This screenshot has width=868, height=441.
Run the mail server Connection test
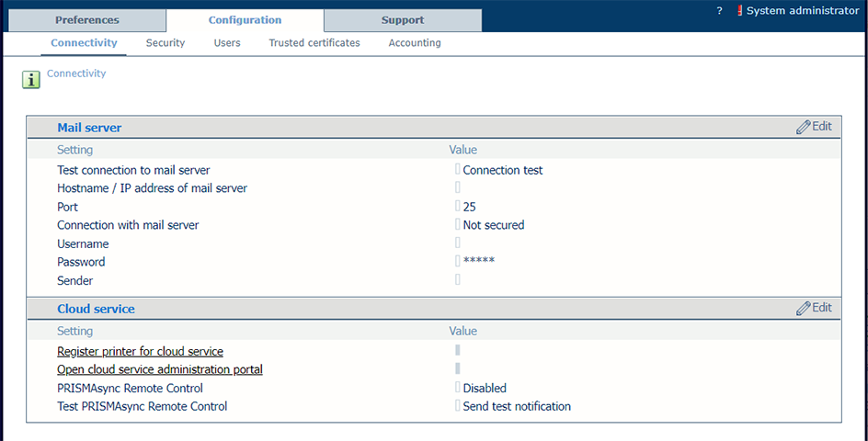pos(503,170)
